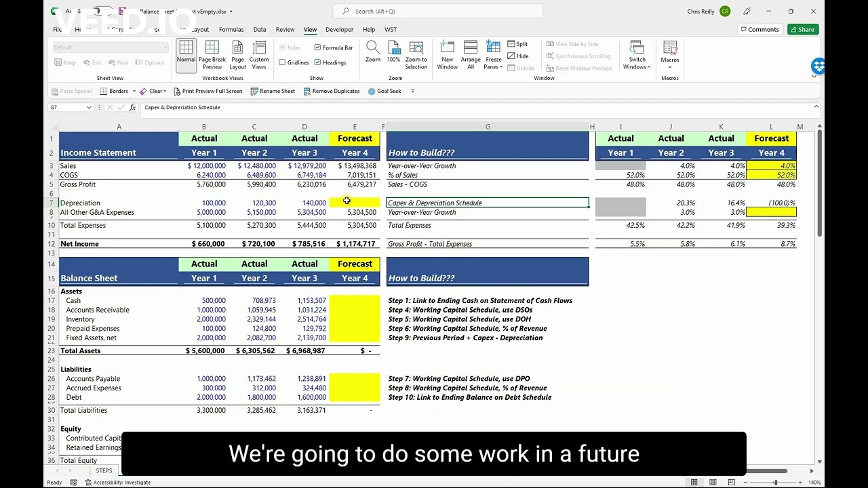Image resolution: width=868 pixels, height=488 pixels.
Task: Click Arrange All windows
Action: click(471, 55)
